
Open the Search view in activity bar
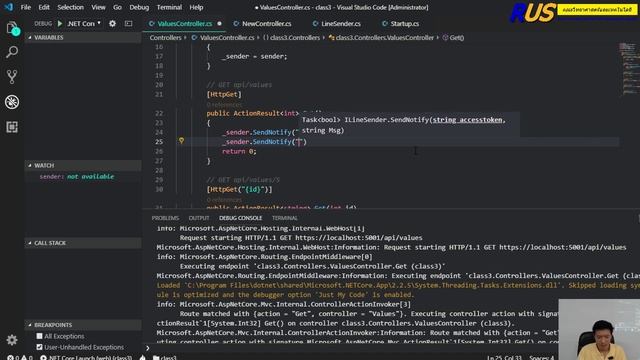click(x=12, y=52)
